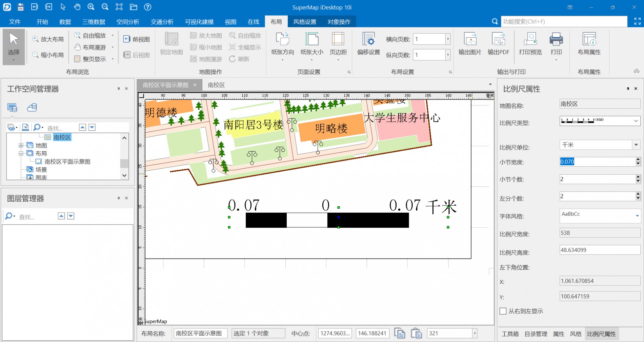Click the function search box

(x=564, y=21)
